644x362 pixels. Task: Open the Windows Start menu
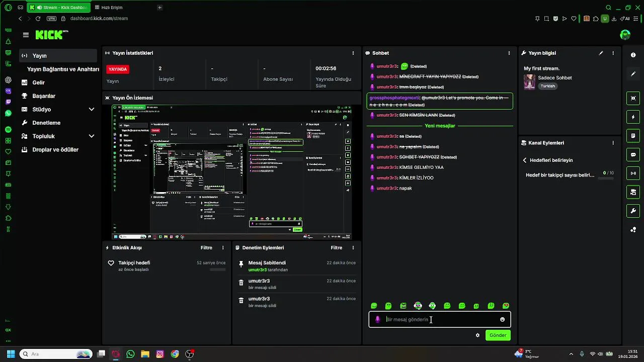point(11,354)
